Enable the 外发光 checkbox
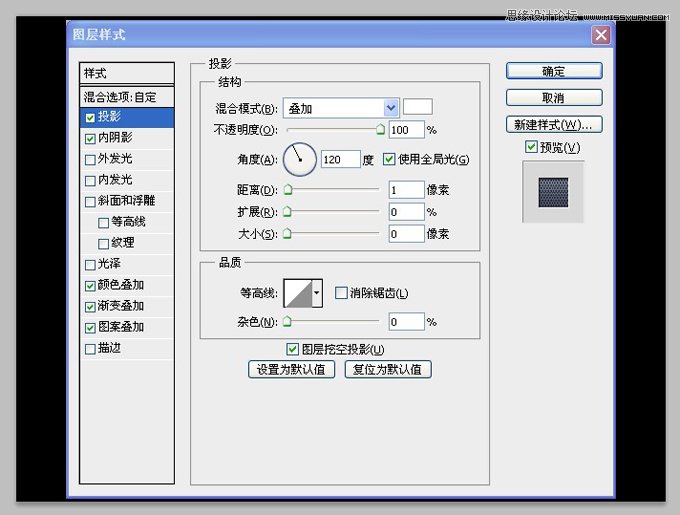The image size is (680, 515). [x=90, y=160]
